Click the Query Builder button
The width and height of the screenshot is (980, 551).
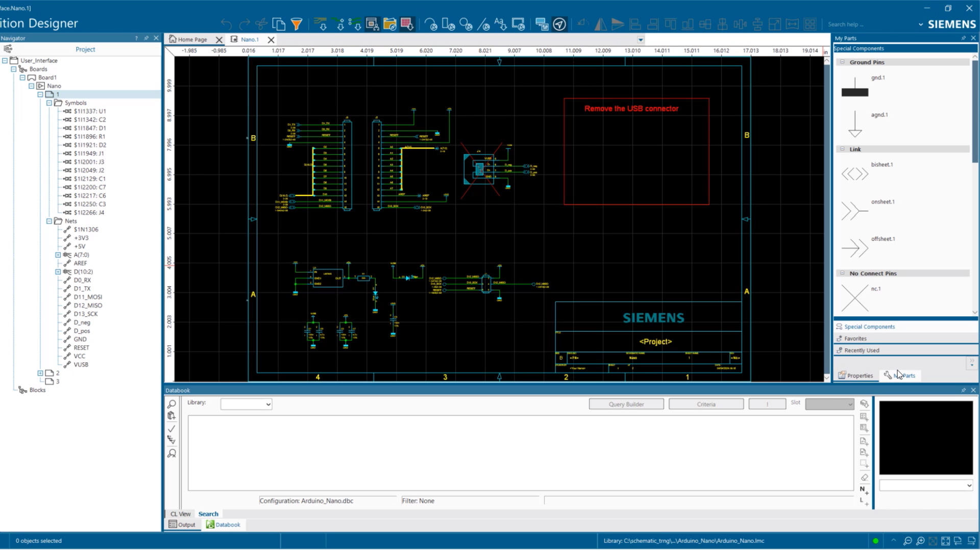(x=626, y=404)
